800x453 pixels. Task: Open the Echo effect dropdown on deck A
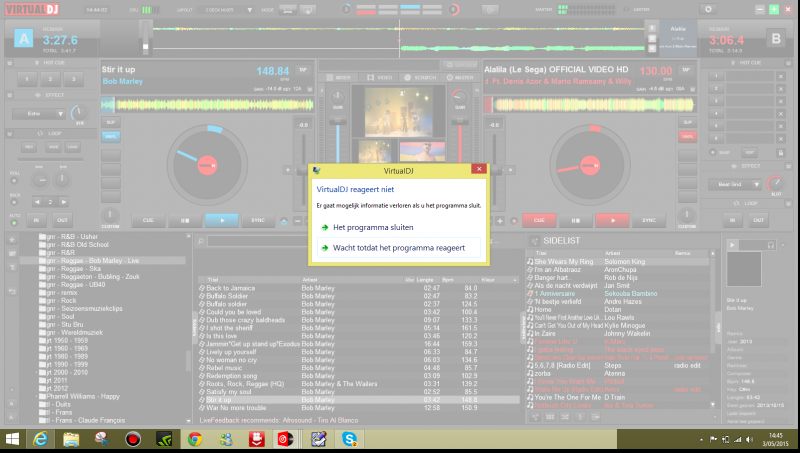coord(60,114)
